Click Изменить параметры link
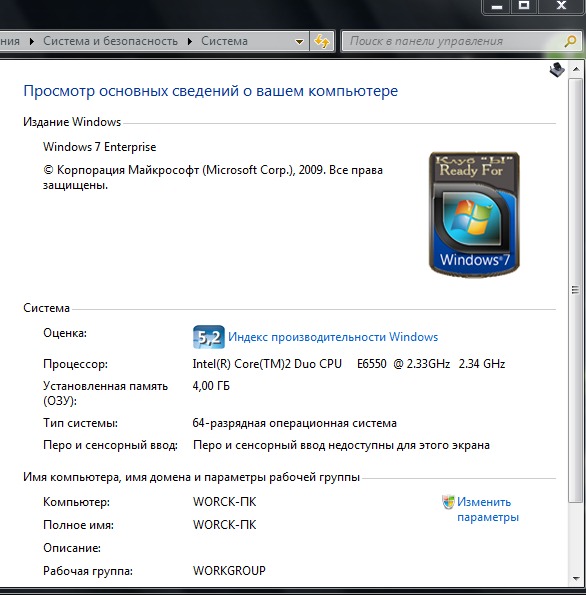The height and width of the screenshot is (595, 586). (488, 509)
